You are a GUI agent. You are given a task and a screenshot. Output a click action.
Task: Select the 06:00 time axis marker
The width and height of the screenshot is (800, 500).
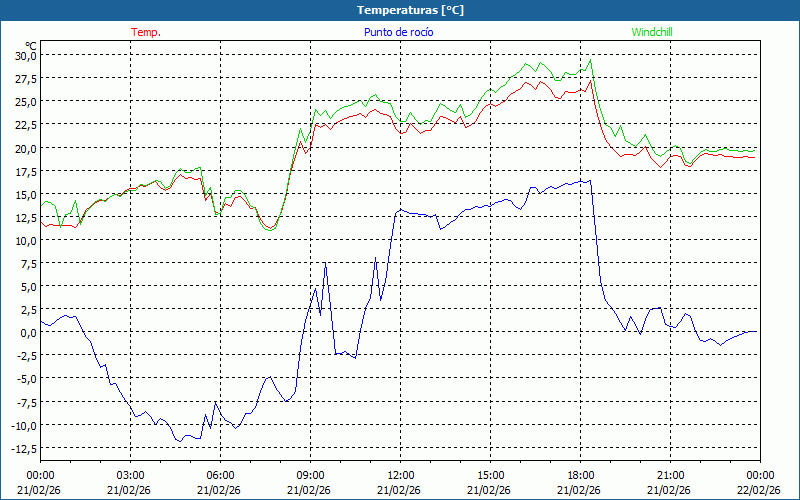coord(220,475)
